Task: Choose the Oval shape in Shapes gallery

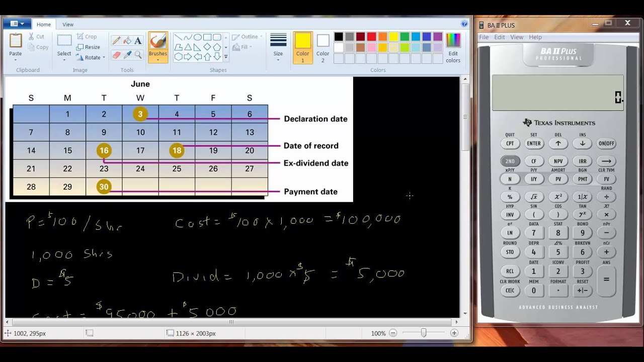Action: [198, 37]
